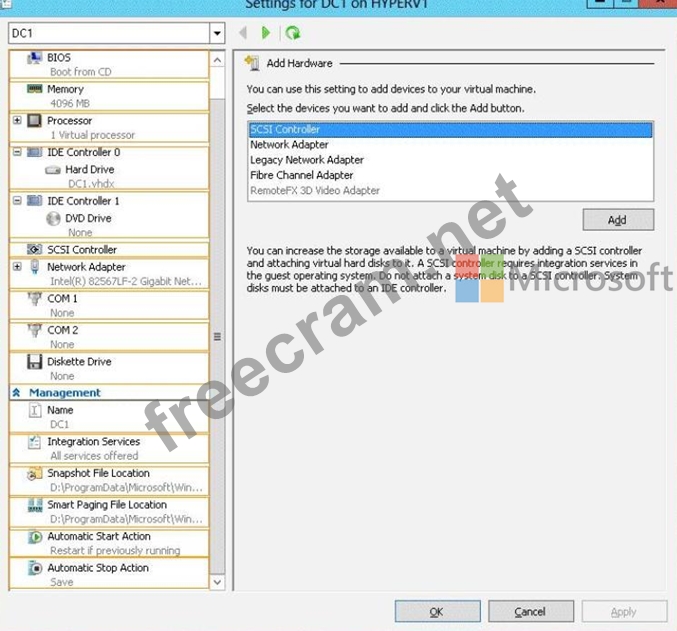This screenshot has width=677, height=631.
Task: Select the Memory 4096 MB setting
Action: [x=109, y=96]
